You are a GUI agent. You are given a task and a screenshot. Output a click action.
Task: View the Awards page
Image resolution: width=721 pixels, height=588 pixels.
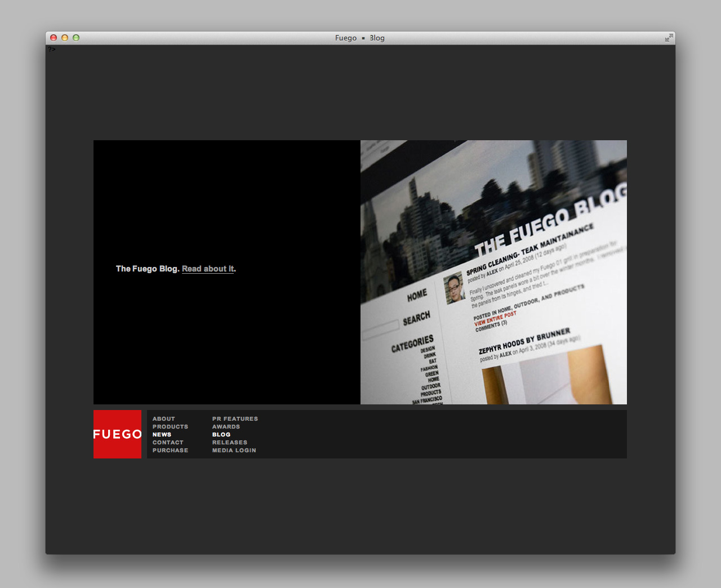click(226, 427)
